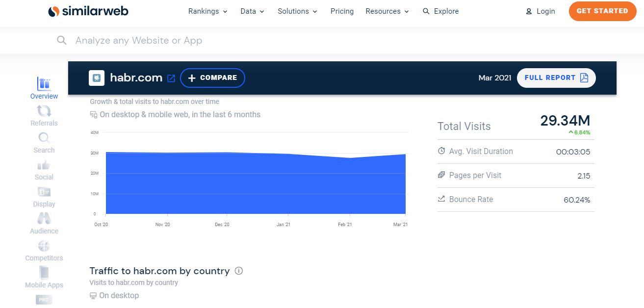Download the FULL REPORT
Viewport: 644px width, 308px height.
[556, 77]
